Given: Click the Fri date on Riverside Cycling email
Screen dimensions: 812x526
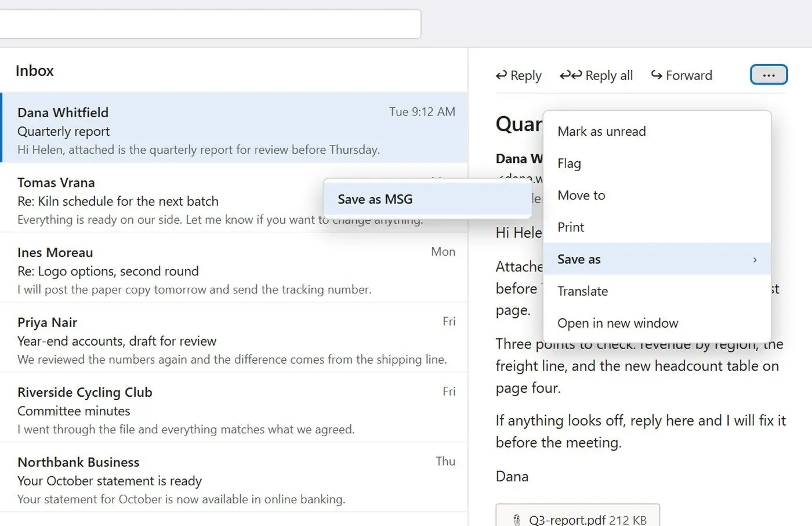Looking at the screenshot, I should pos(449,391).
